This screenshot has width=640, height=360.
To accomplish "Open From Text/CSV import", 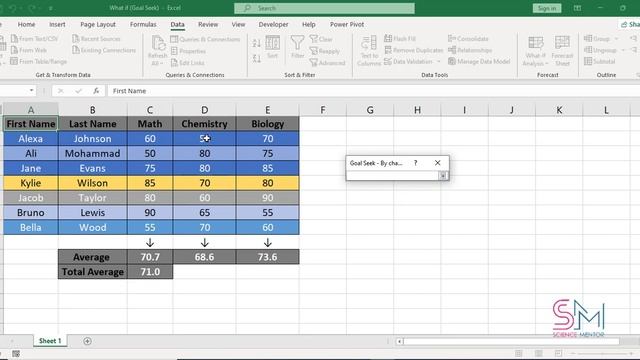I will click(34, 39).
